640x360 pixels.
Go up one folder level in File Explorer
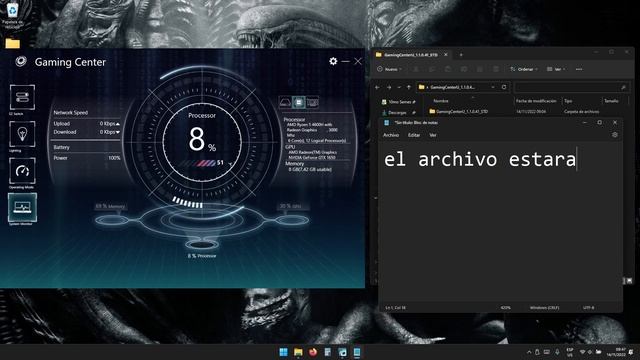[409, 87]
